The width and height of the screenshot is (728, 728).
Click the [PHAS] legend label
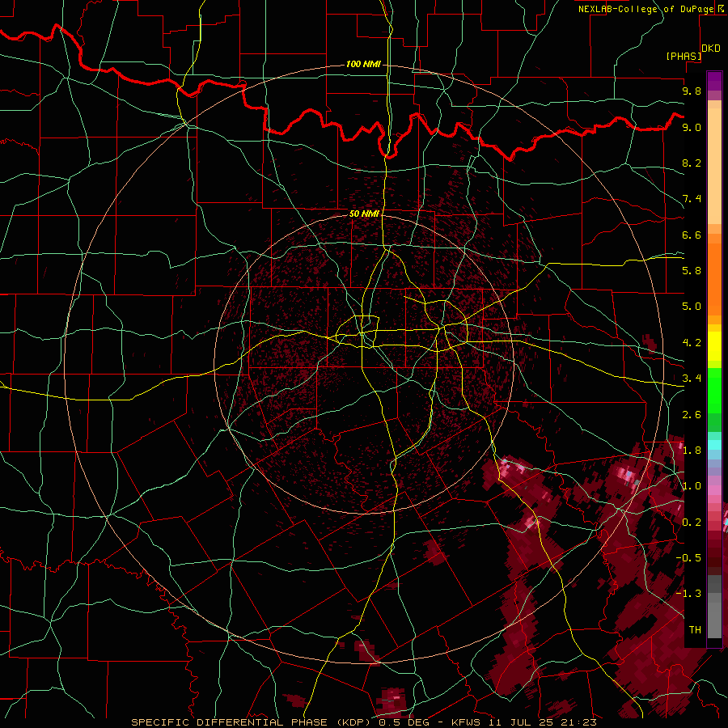[684, 56]
